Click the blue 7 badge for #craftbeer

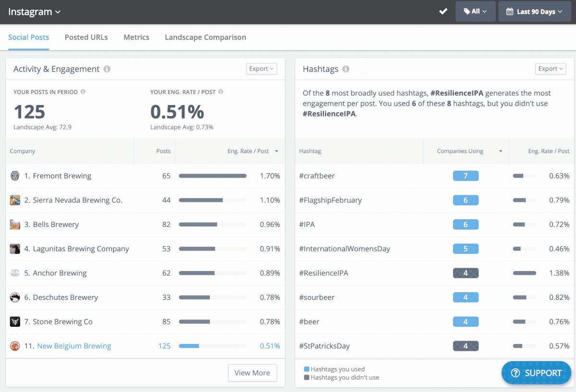point(466,176)
